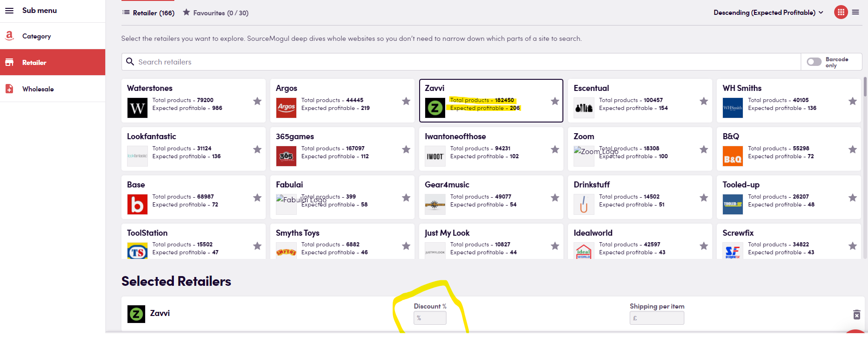
Task: Favourite Idealworld with its star
Action: (704, 246)
